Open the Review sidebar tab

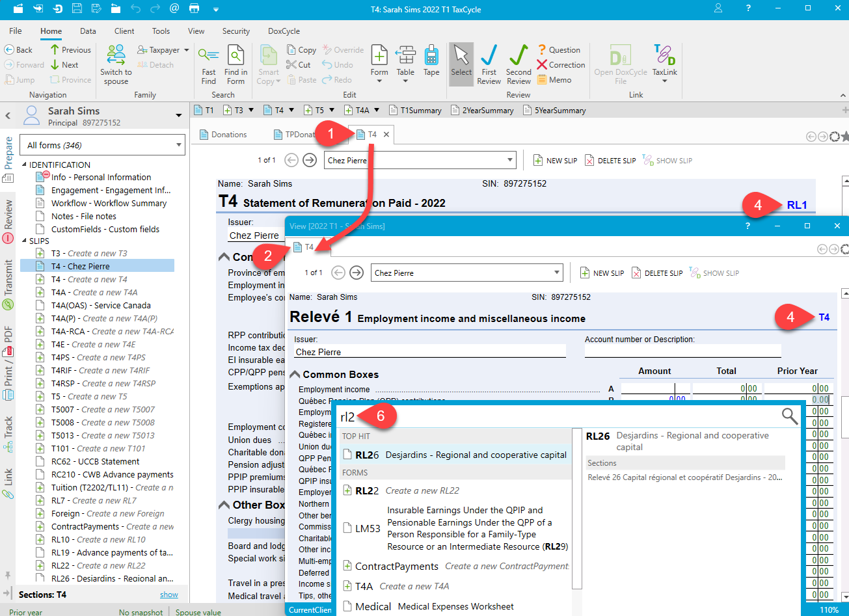8,222
